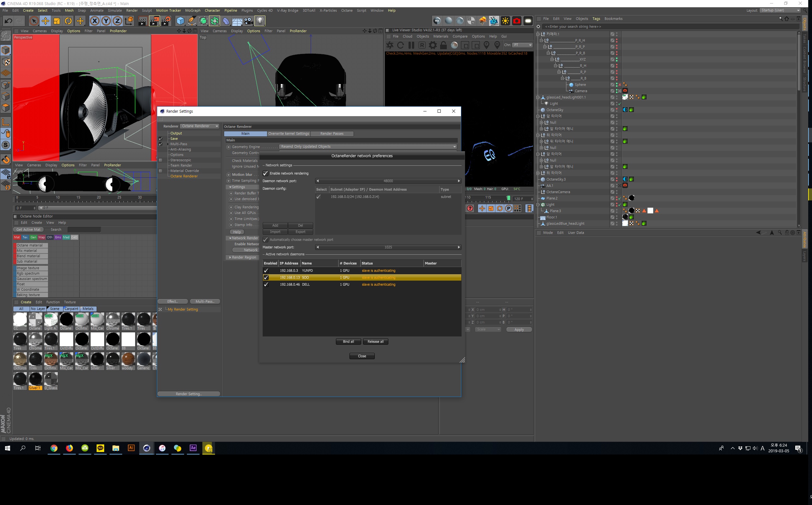Collapse glassLed_headLight001.1 tree node

[538, 97]
